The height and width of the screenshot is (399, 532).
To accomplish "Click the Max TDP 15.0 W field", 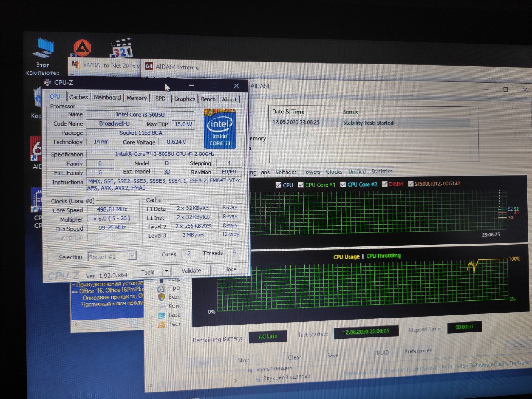I will pos(183,124).
